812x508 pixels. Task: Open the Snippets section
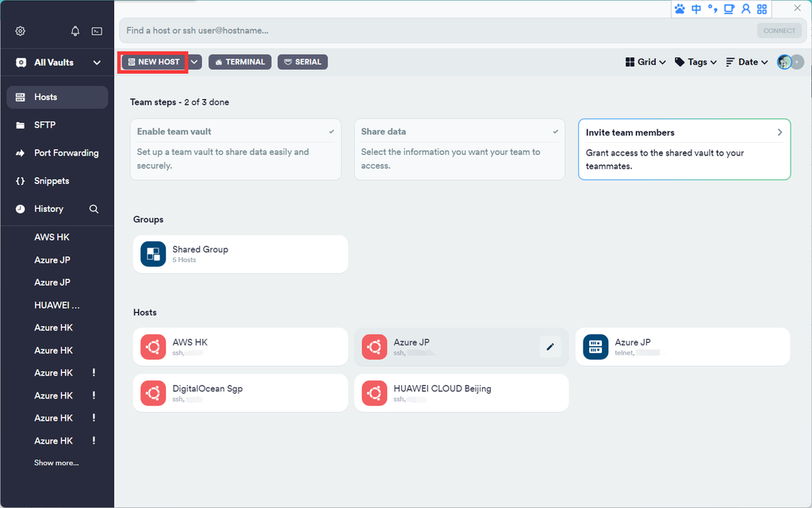pyautogui.click(x=57, y=181)
